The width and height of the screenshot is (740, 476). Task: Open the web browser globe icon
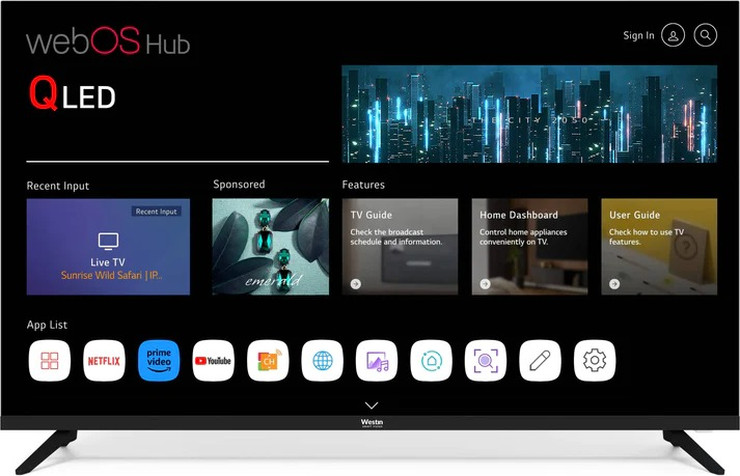tap(322, 360)
